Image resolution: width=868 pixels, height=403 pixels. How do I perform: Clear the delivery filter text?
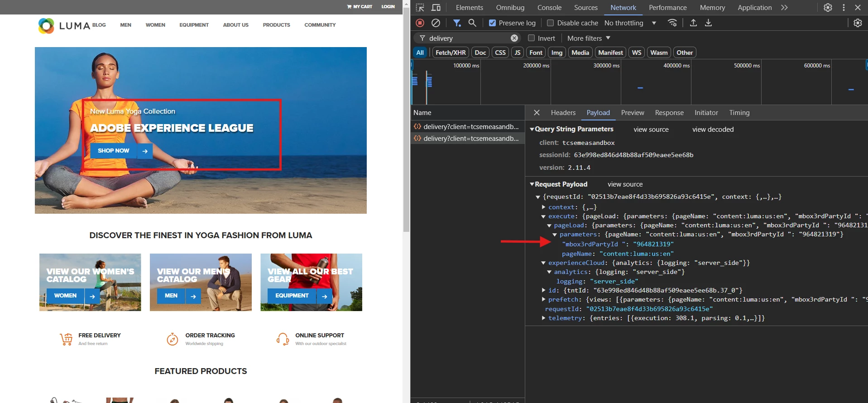coord(514,38)
